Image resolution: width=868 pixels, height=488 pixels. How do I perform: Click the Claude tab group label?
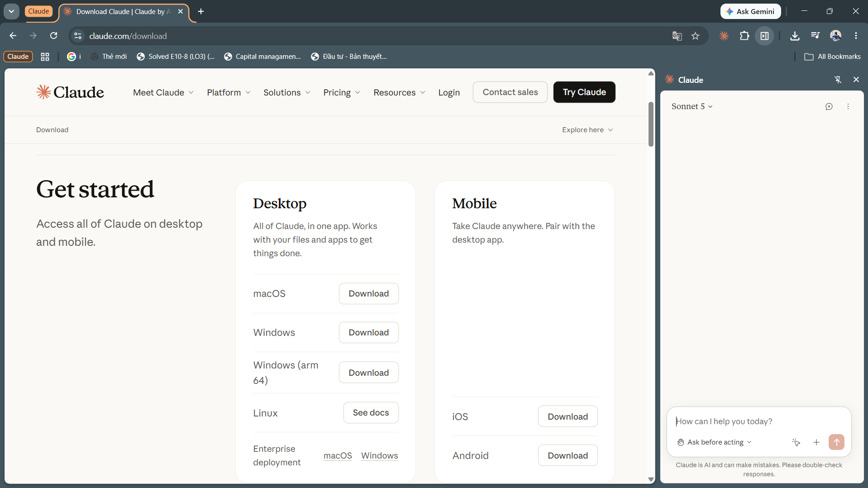38,11
